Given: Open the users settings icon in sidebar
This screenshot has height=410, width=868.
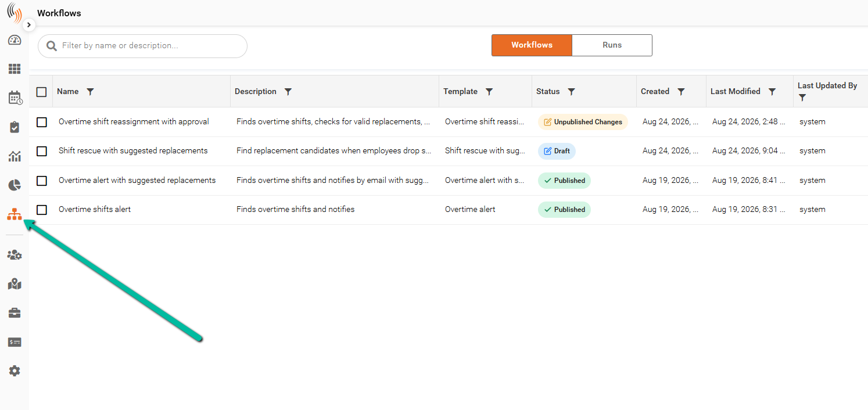Looking at the screenshot, I should (15, 255).
